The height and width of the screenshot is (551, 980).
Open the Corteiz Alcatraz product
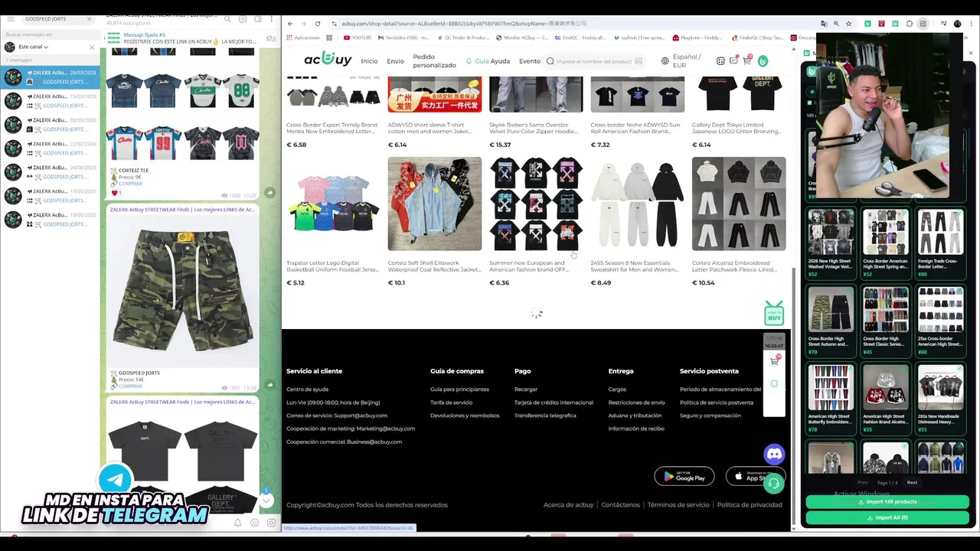pyautogui.click(x=739, y=222)
